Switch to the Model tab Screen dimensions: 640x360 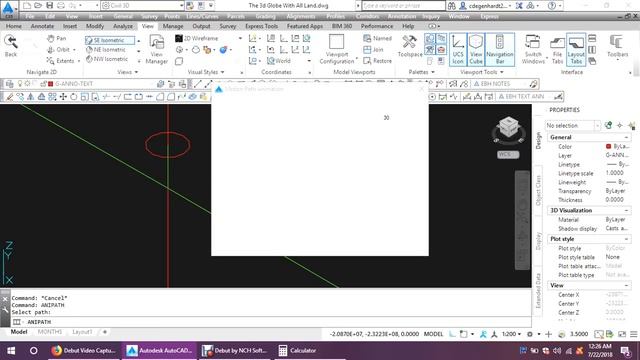pos(19,332)
